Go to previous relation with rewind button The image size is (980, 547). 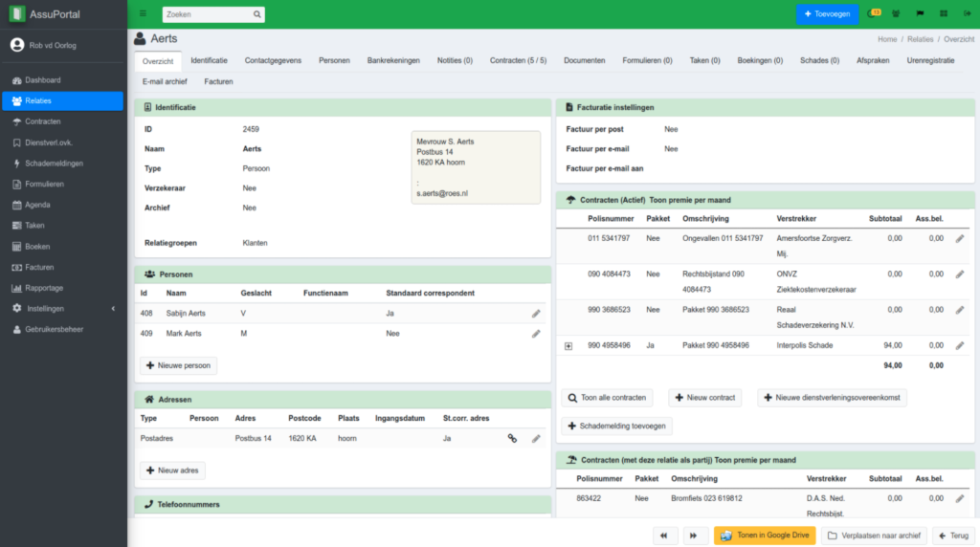pos(664,536)
